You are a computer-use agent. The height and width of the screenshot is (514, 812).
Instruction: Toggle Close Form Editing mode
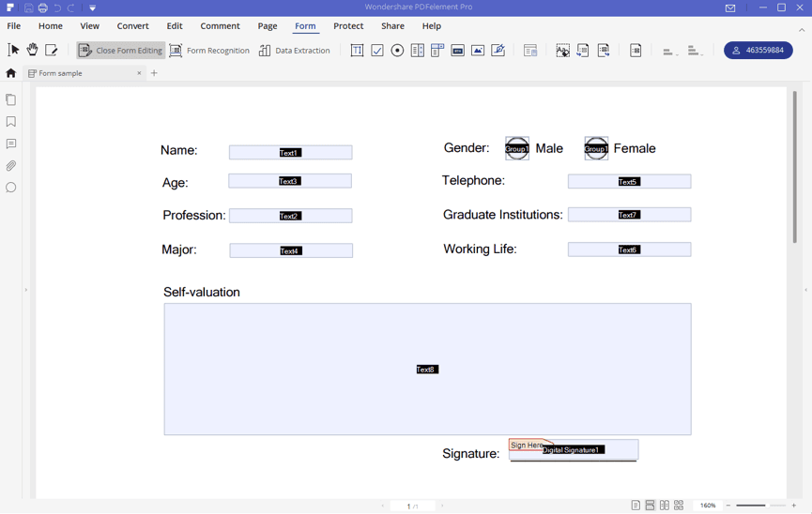tap(121, 51)
